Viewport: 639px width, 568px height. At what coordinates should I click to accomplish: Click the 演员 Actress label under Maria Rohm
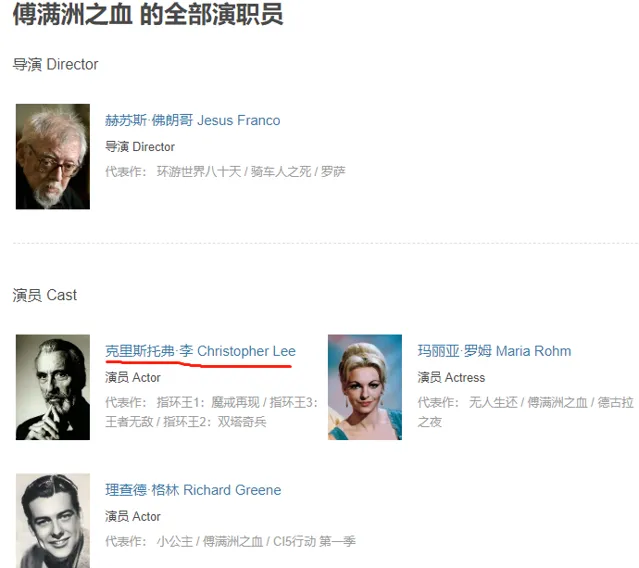(x=451, y=378)
